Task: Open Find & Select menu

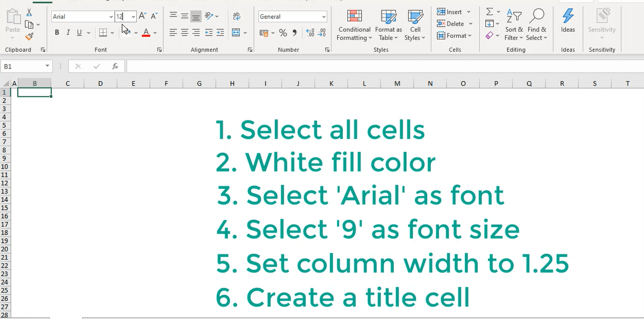Action: 537,25
